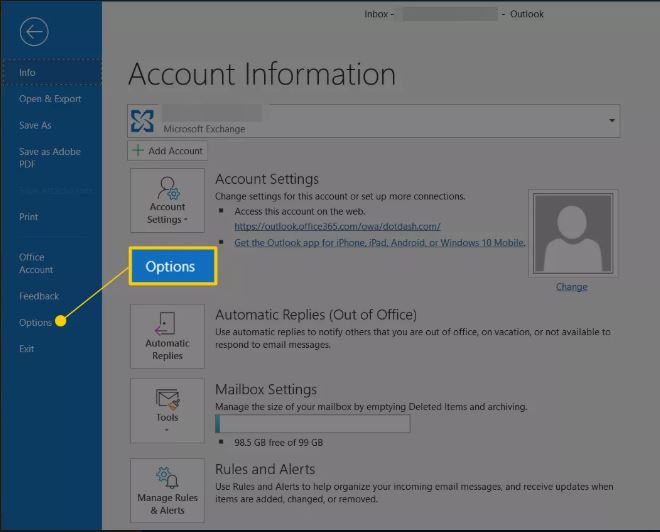Screen dimensions: 660x532
Task: Expand the account selector dropdown arrow
Action: pyautogui.click(x=612, y=120)
